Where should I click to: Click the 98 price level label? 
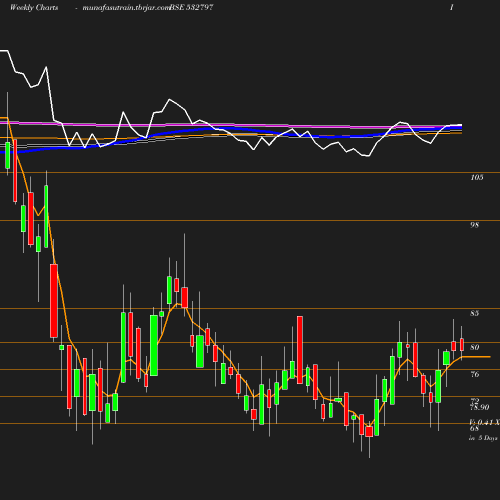point(474,225)
